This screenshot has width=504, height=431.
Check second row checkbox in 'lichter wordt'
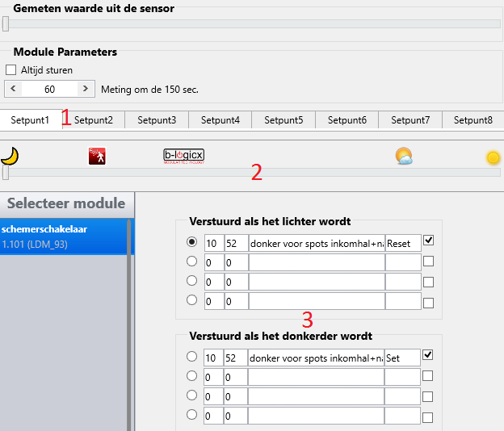428,262
